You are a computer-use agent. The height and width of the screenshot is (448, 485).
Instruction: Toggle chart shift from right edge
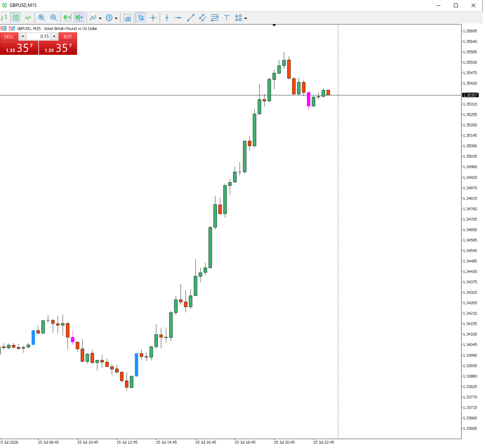79,18
